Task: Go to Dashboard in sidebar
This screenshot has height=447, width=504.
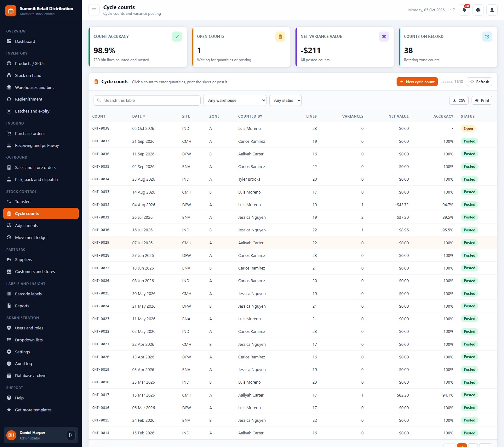Action: point(41,41)
